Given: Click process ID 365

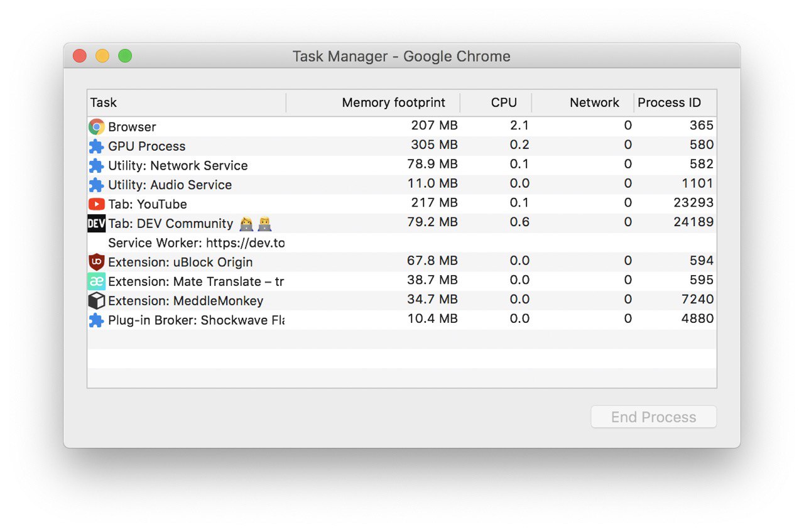Looking at the screenshot, I should pos(702,126).
